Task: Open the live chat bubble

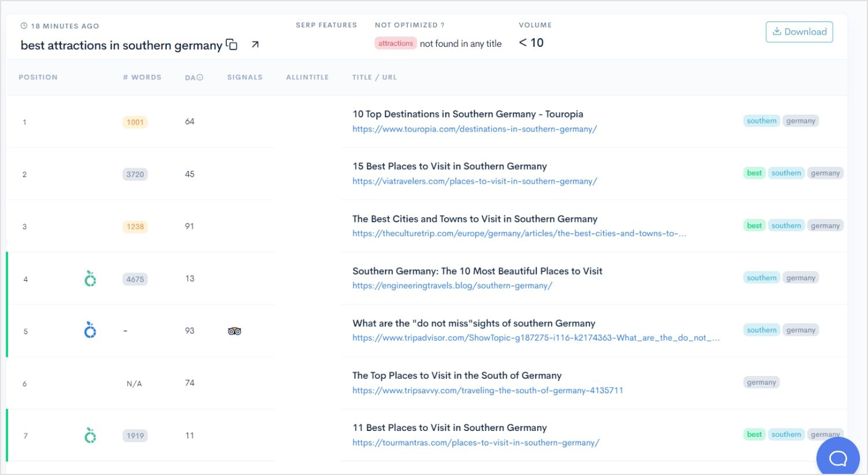Action: coord(837,458)
